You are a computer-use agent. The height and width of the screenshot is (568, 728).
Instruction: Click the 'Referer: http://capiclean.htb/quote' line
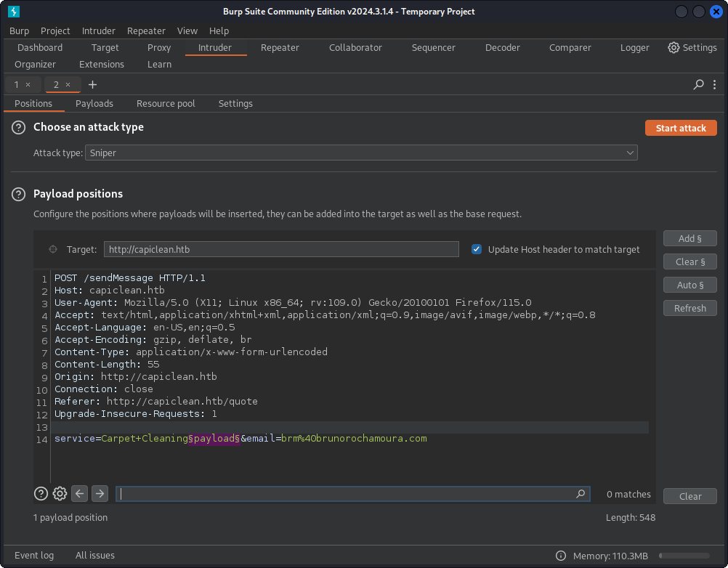tap(156, 402)
